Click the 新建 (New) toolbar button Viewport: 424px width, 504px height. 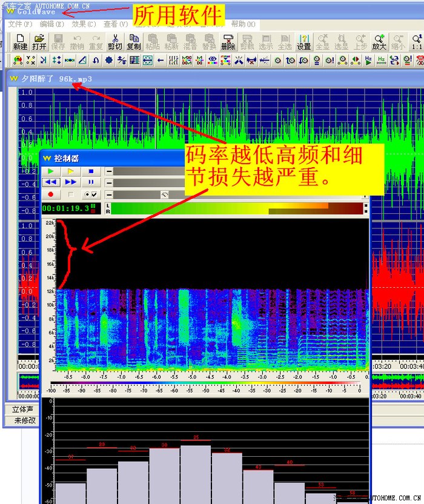coord(20,42)
